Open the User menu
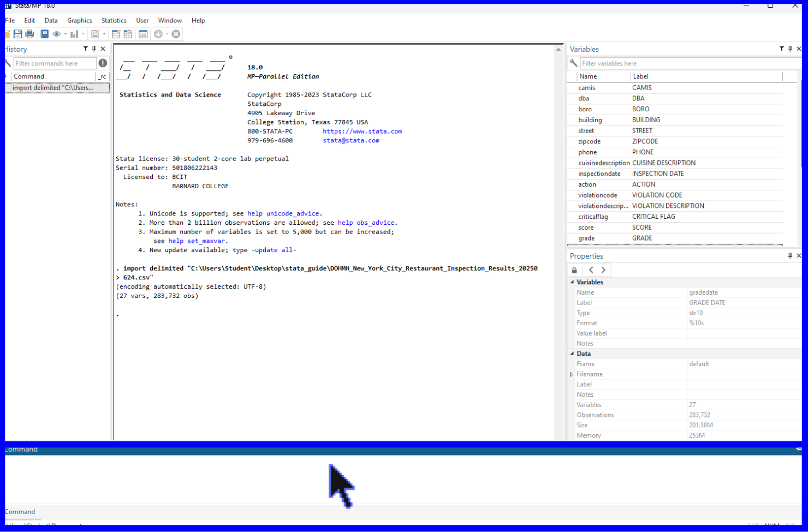The width and height of the screenshot is (808, 532). tap(142, 20)
